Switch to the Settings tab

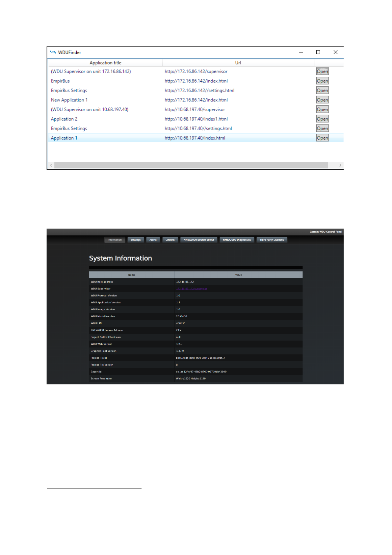point(136,240)
